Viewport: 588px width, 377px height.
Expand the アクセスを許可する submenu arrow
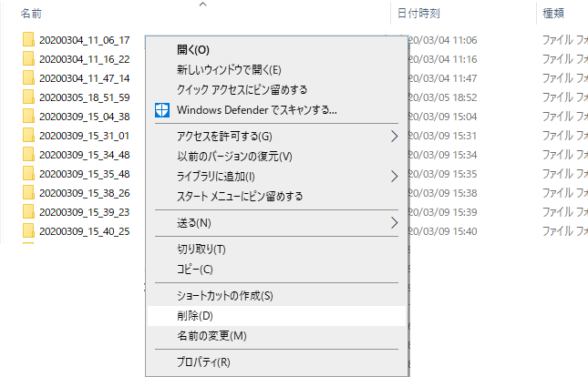click(394, 137)
